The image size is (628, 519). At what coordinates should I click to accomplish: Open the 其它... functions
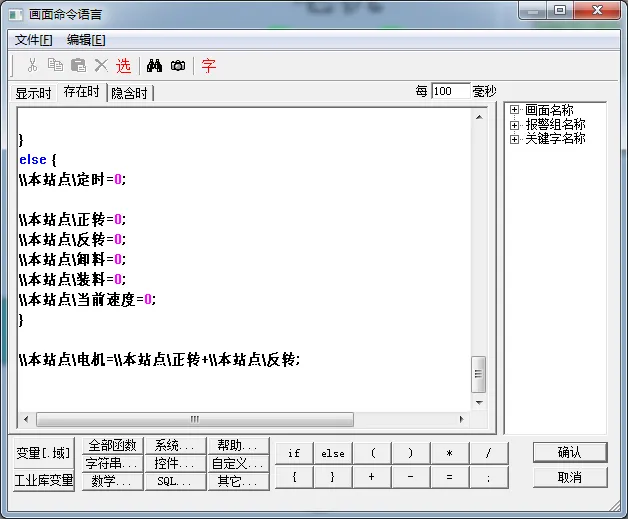click(238, 481)
